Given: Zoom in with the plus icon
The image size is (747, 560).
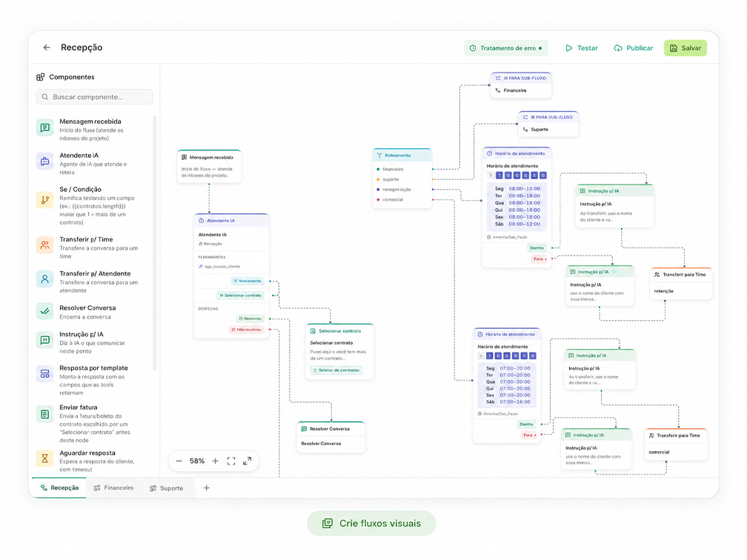Looking at the screenshot, I should point(216,461).
